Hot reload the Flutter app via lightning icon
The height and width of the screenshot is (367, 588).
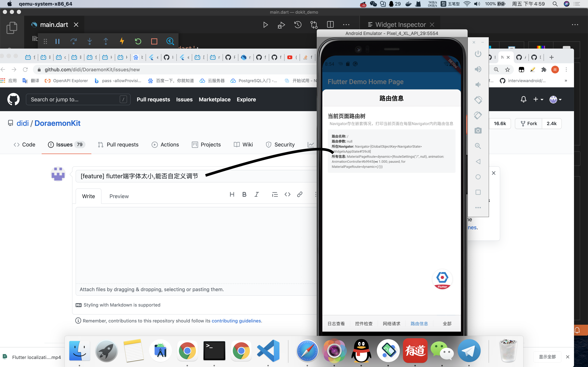[122, 41]
